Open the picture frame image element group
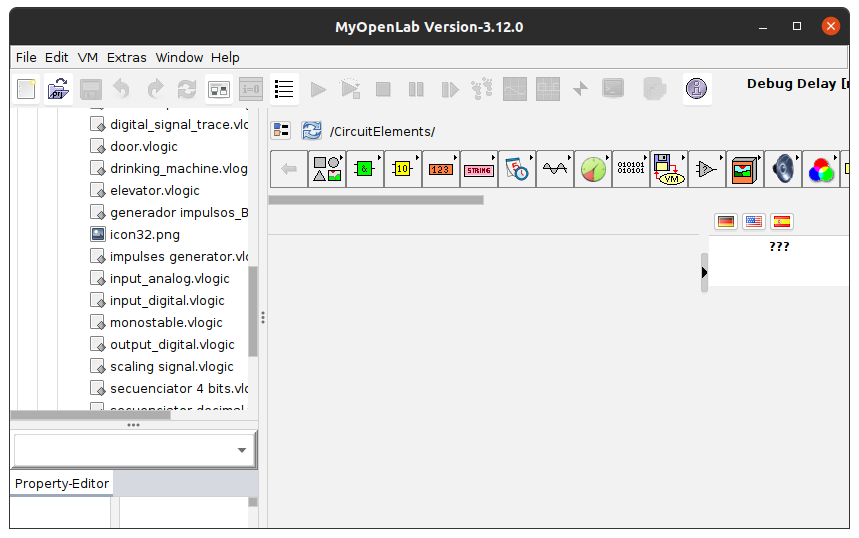 click(x=745, y=169)
